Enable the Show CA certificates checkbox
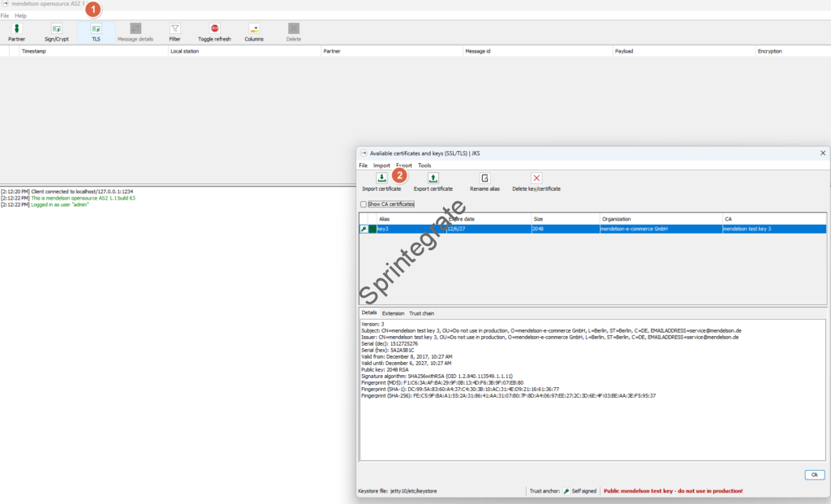 coord(364,205)
